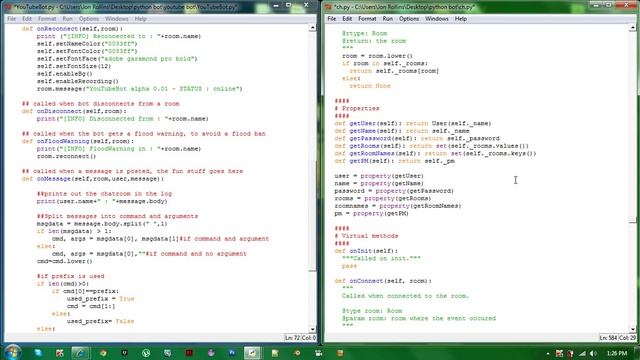
Task: Click 'Ln: 584 Col: 29' status in ch.py window
Action: click(x=617, y=338)
